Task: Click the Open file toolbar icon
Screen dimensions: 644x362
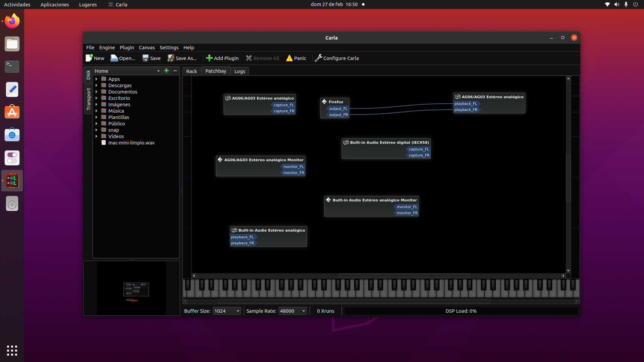Action: tap(114, 58)
